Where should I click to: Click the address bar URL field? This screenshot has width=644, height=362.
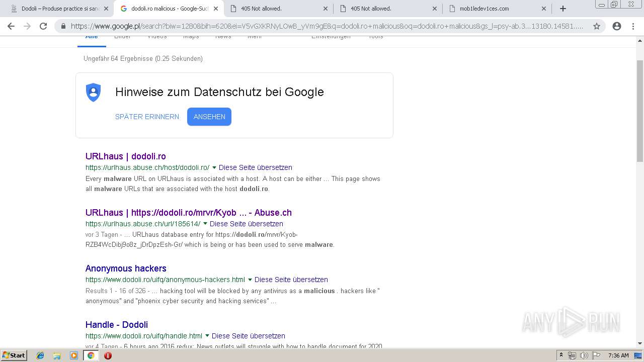pyautogui.click(x=327, y=26)
